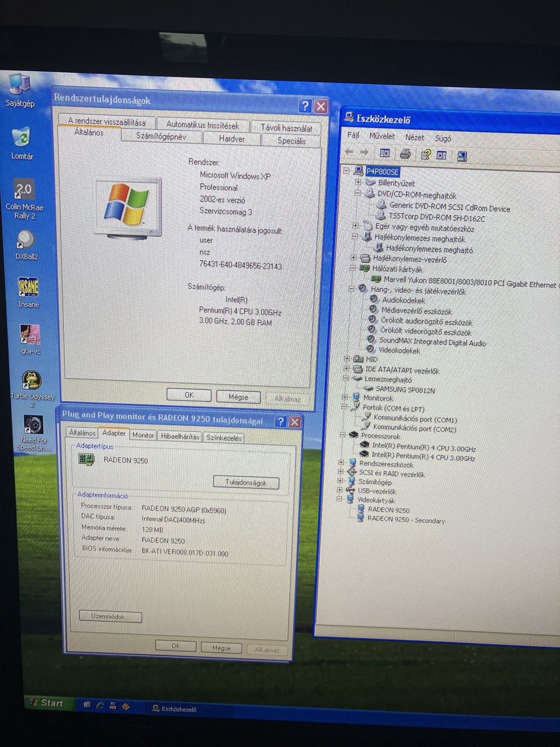Expand the SCSI és RAID vezérlők node
The image size is (560, 747).
[x=341, y=472]
